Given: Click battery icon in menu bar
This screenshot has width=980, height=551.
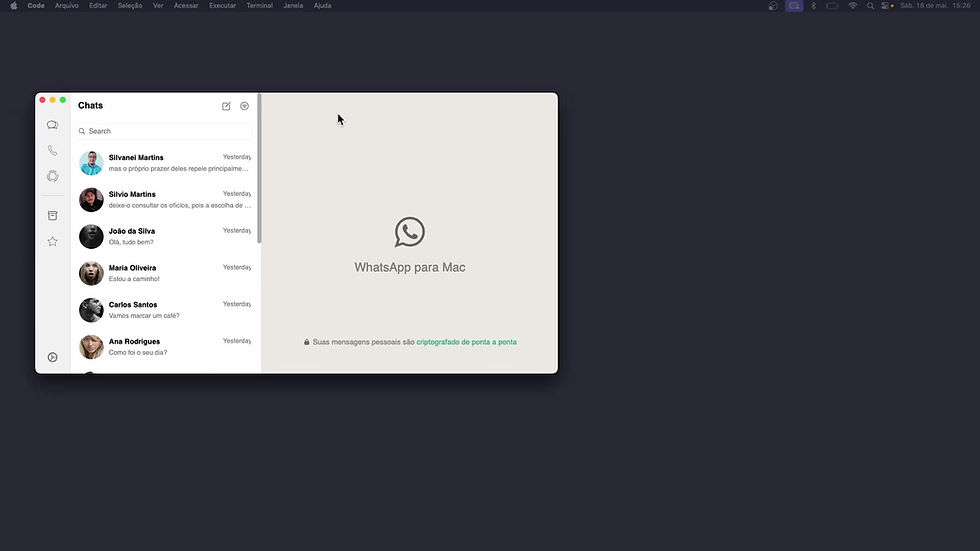Looking at the screenshot, I should point(832,6).
